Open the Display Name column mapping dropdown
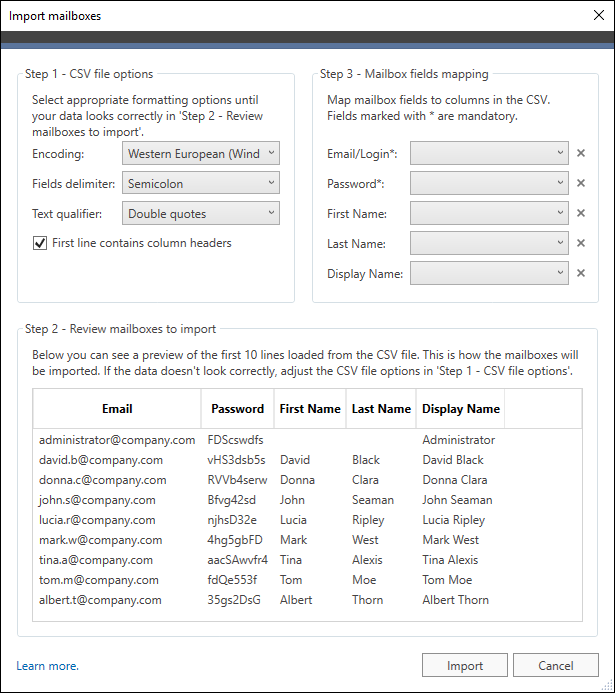Viewport: 615px width, 693px height. point(489,273)
